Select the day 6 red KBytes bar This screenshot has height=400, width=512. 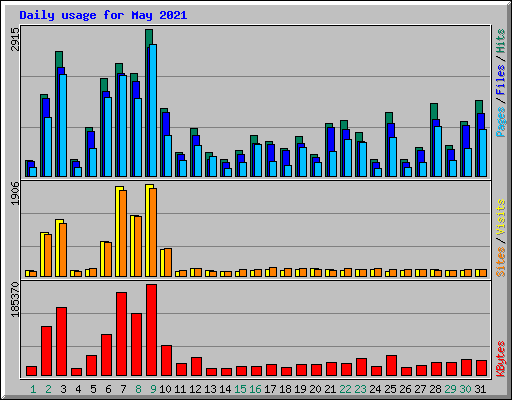106,355
